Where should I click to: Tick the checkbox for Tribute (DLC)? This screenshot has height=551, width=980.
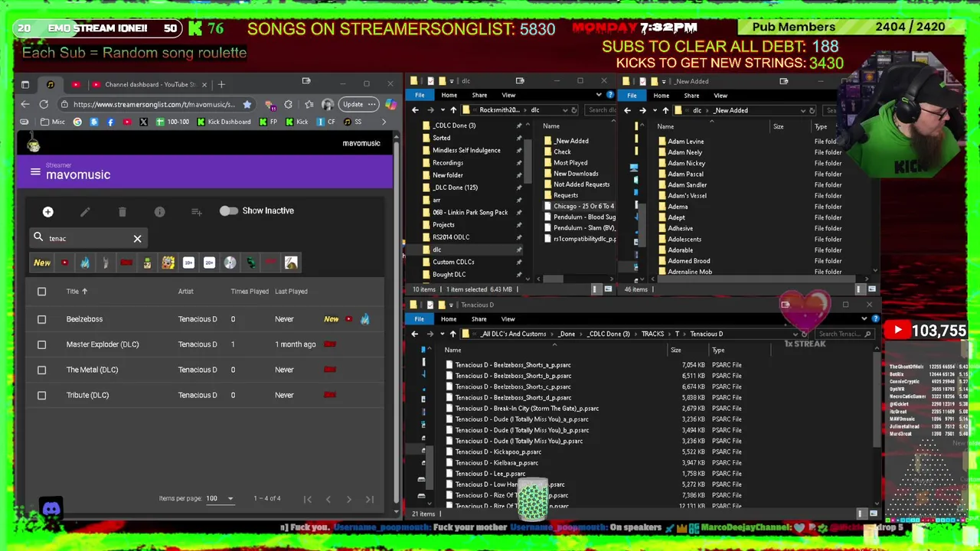pos(41,395)
